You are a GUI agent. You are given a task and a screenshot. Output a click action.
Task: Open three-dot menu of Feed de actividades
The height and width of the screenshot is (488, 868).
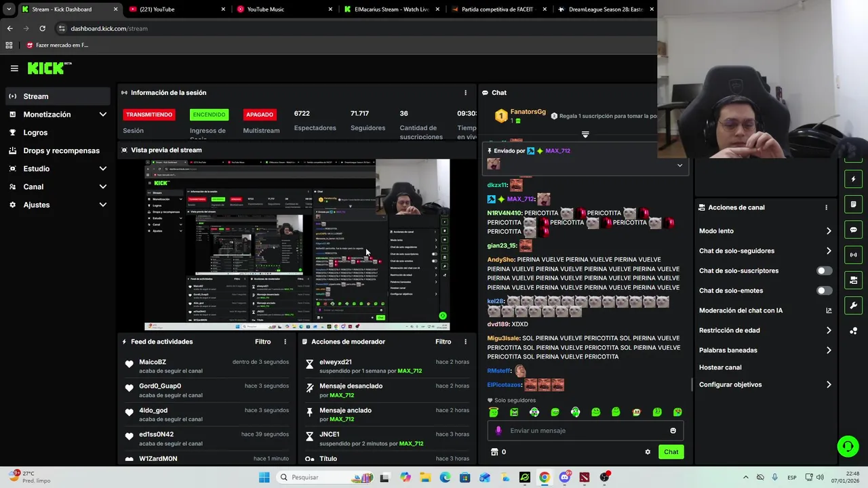(285, 342)
